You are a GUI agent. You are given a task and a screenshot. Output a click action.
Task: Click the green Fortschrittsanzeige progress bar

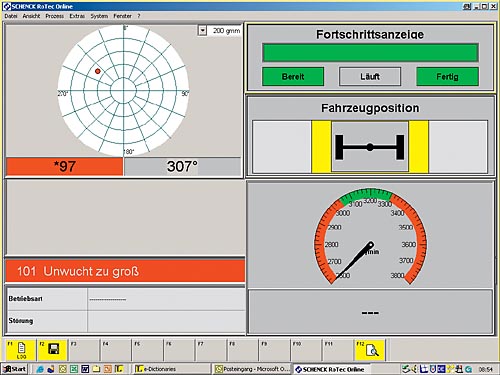(x=370, y=52)
